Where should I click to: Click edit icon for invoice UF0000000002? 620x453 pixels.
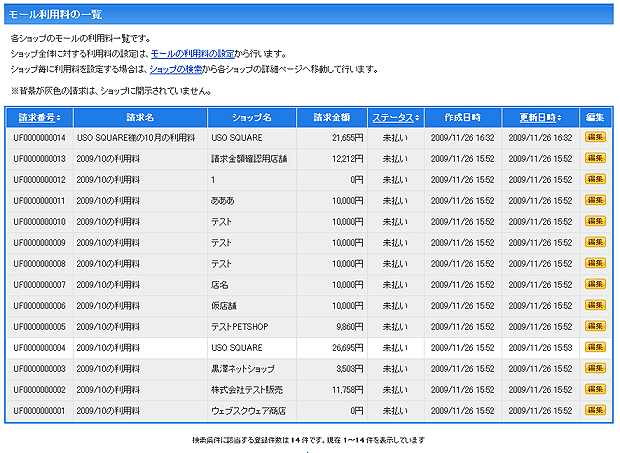click(x=594, y=390)
